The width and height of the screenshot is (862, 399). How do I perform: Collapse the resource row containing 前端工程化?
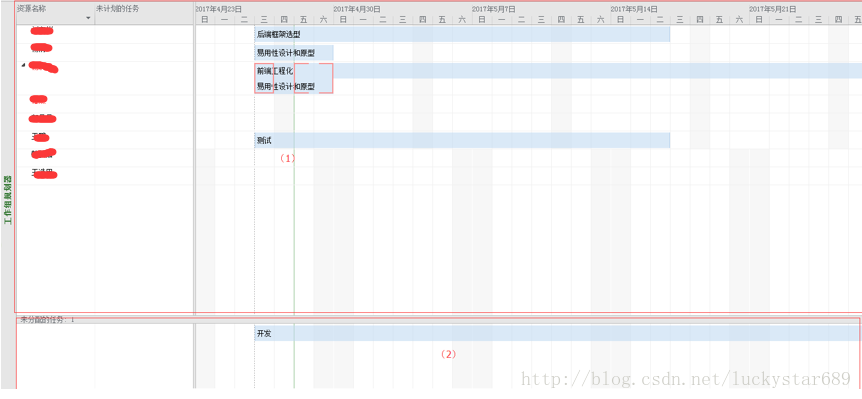[23, 65]
